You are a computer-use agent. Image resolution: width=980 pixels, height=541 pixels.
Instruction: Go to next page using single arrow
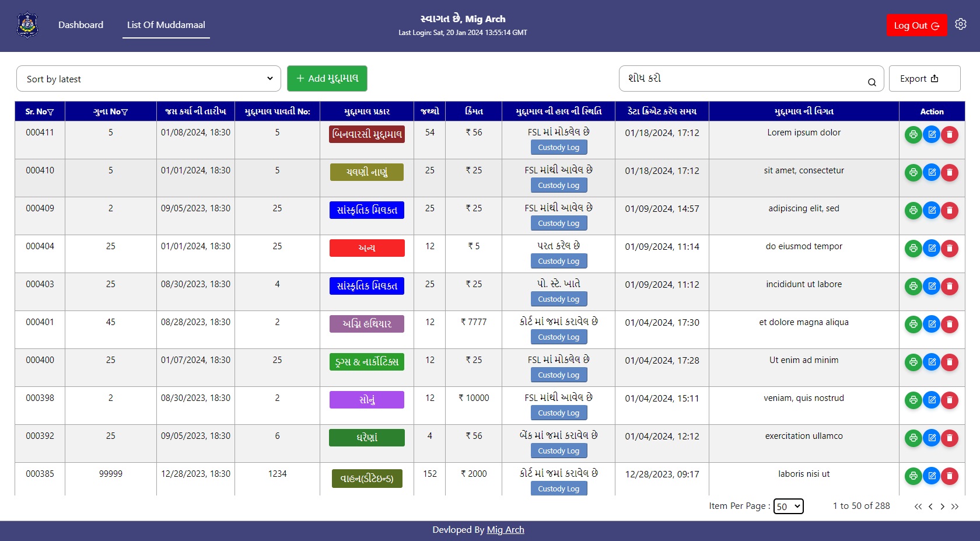[x=943, y=507]
